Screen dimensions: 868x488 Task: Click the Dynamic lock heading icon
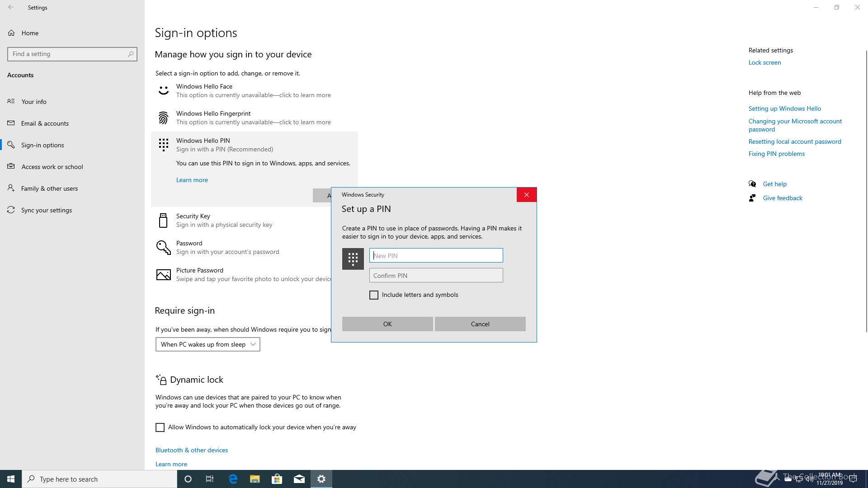pos(161,380)
